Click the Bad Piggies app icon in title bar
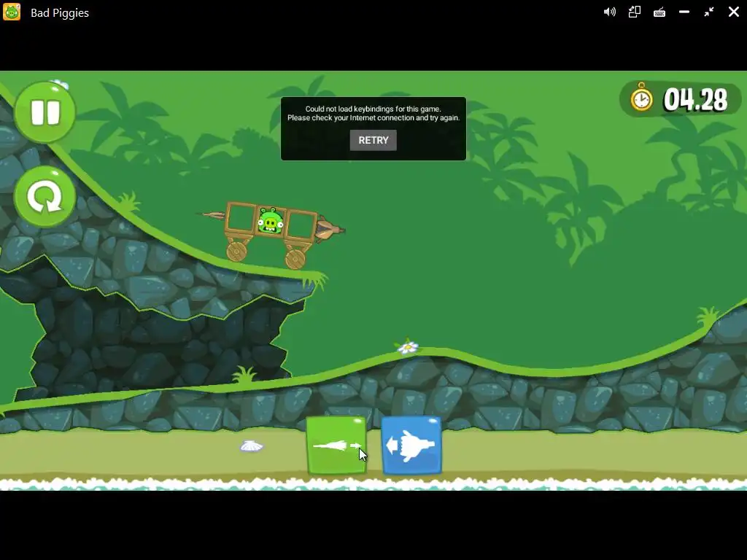Image resolution: width=747 pixels, height=560 pixels. (x=12, y=12)
